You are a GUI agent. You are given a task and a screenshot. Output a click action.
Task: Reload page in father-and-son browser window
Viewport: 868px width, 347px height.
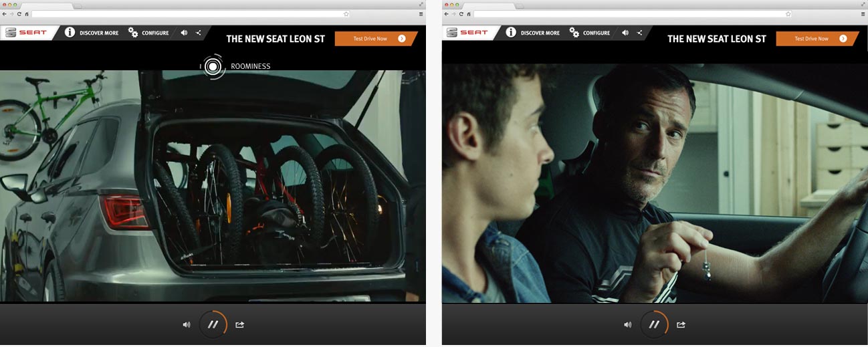460,13
